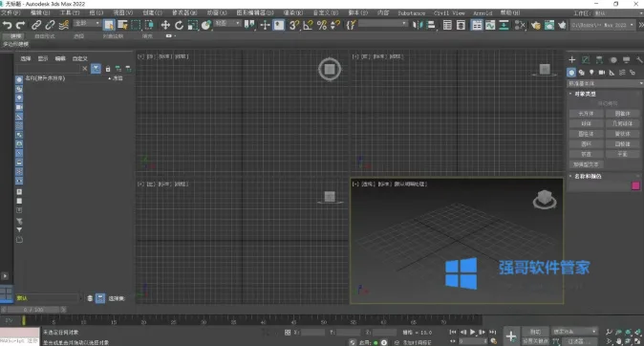Switch to the Modify panel tab
644x346 pixels.
(586, 60)
